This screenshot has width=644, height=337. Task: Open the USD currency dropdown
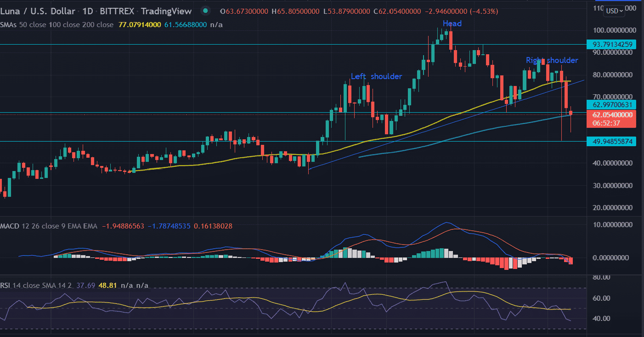[x=615, y=11]
